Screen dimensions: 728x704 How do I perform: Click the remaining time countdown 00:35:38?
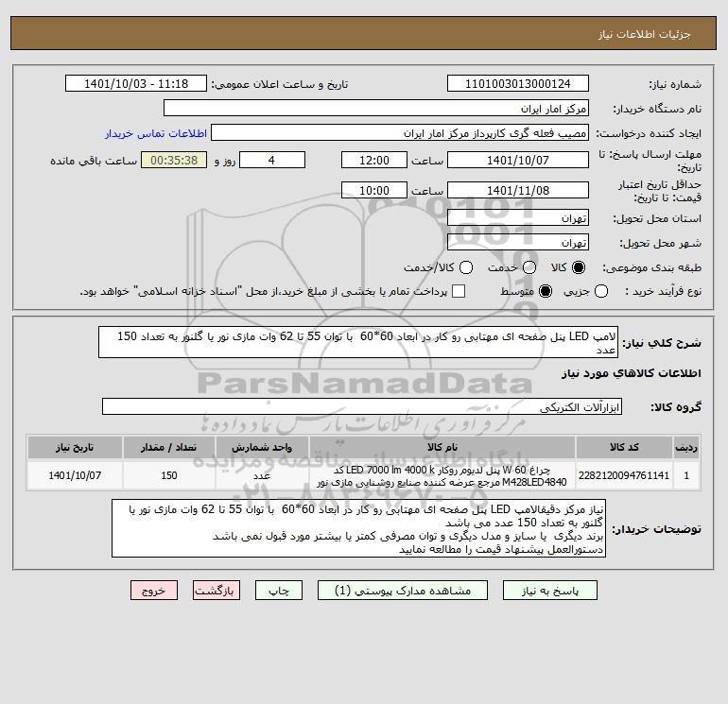click(x=174, y=161)
